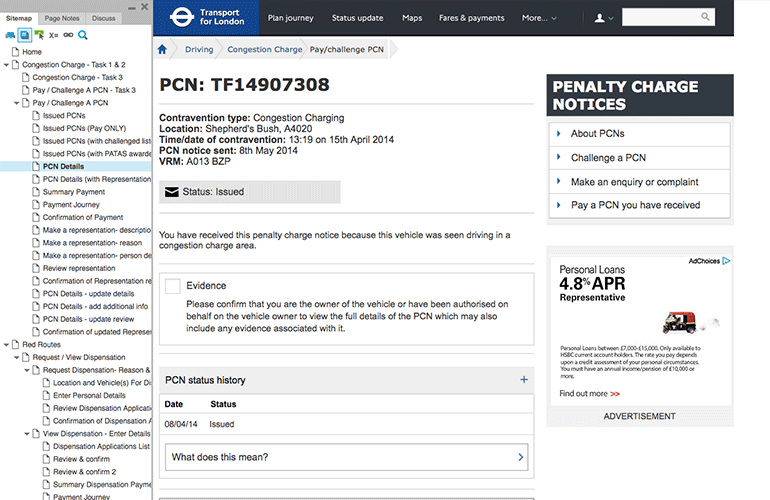Click the green interactive elements cursor icon

39,34
